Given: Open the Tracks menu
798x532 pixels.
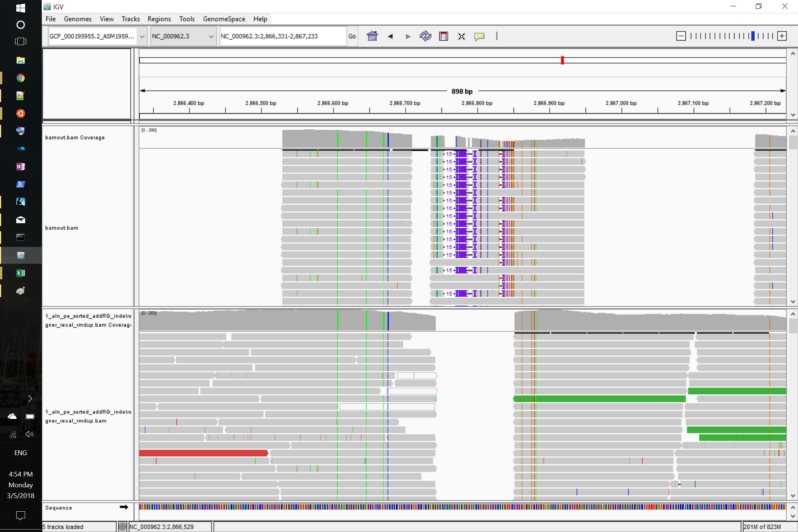Looking at the screenshot, I should 131,19.
